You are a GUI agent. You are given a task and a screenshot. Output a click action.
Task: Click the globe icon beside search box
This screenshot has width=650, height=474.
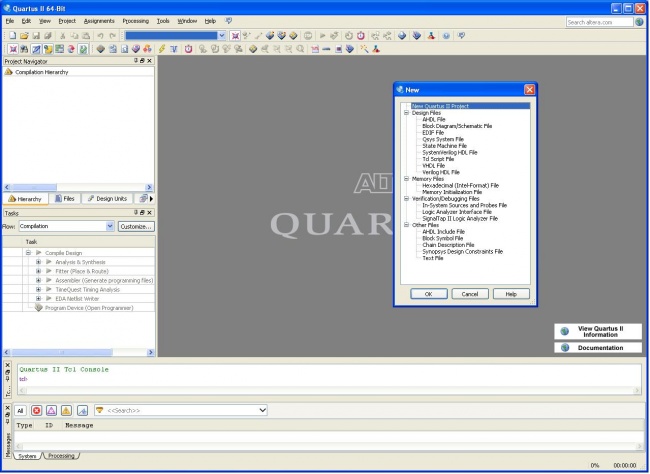click(640, 21)
